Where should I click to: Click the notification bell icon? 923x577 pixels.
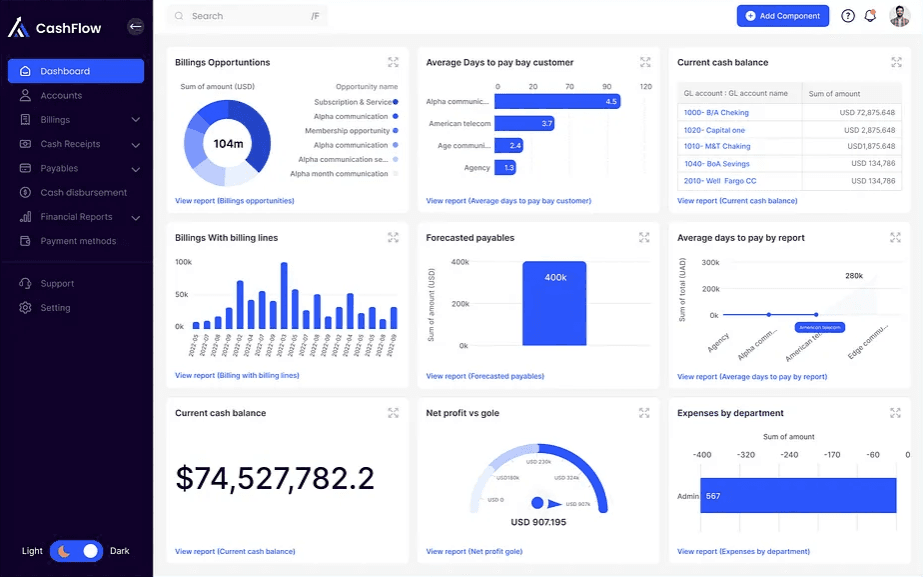pos(871,15)
